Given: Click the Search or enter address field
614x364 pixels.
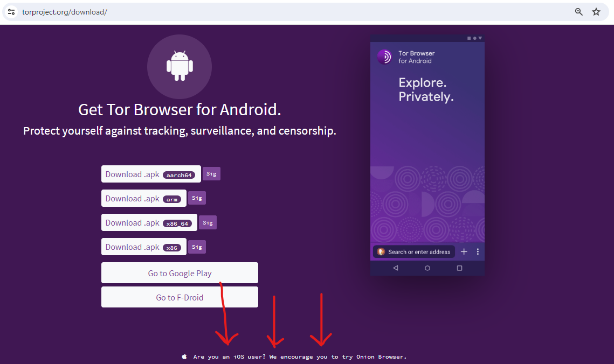Looking at the screenshot, I should click(415, 252).
